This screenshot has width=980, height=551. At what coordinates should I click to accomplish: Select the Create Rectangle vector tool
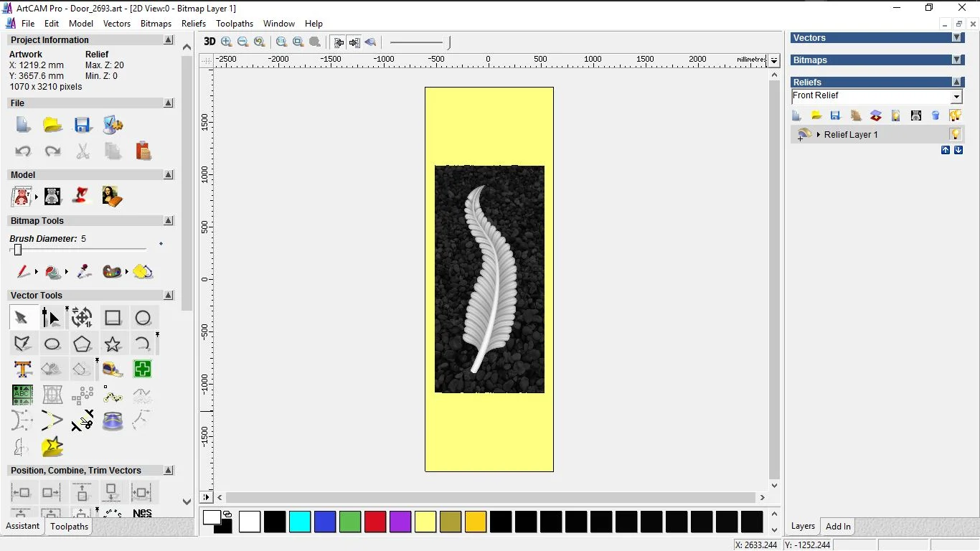(113, 318)
